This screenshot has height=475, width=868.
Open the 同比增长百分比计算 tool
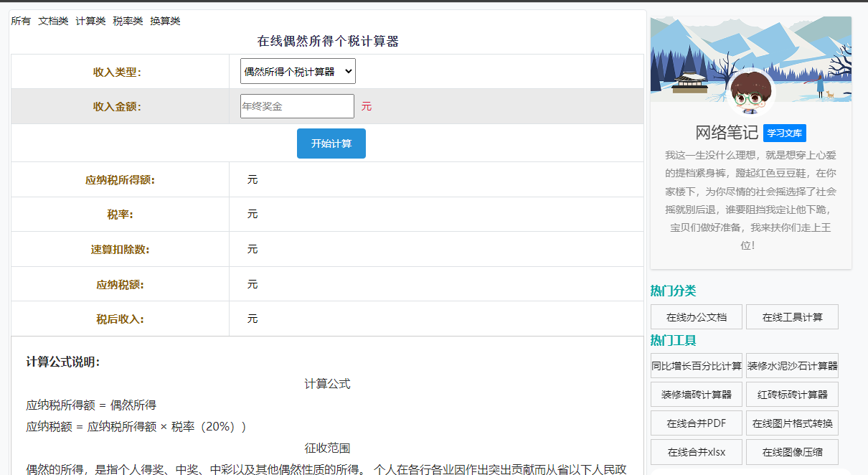coord(697,366)
